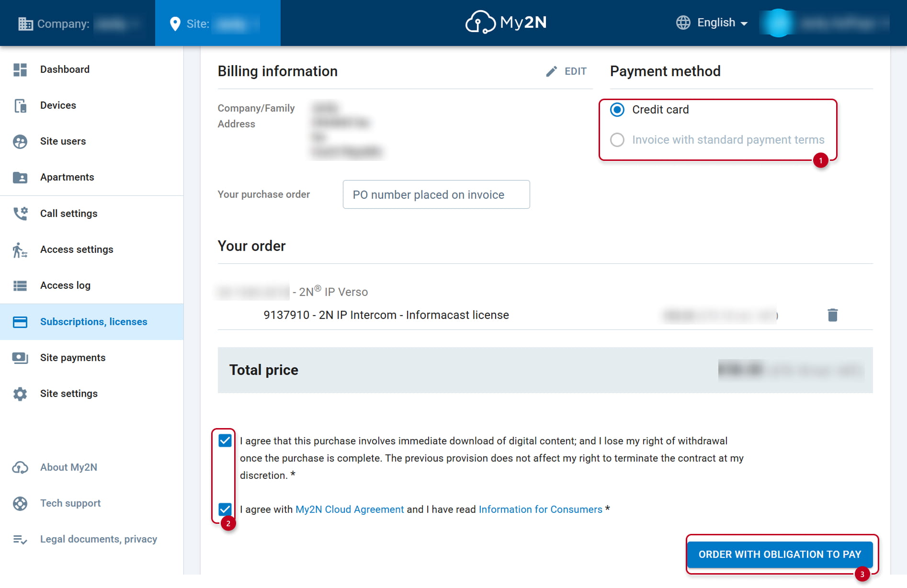This screenshot has width=907, height=588.
Task: Click the About My2N cloud icon
Action: [20, 467]
